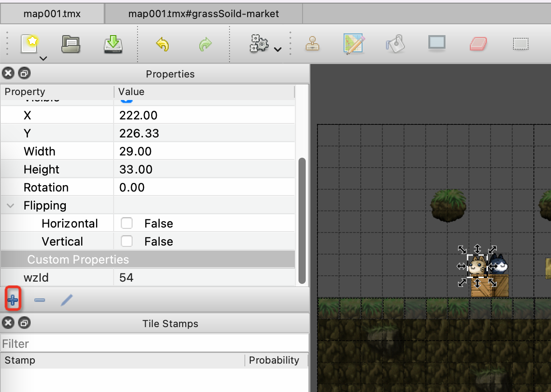This screenshot has width=551, height=392.
Task: Save the current map
Action: pos(113,44)
